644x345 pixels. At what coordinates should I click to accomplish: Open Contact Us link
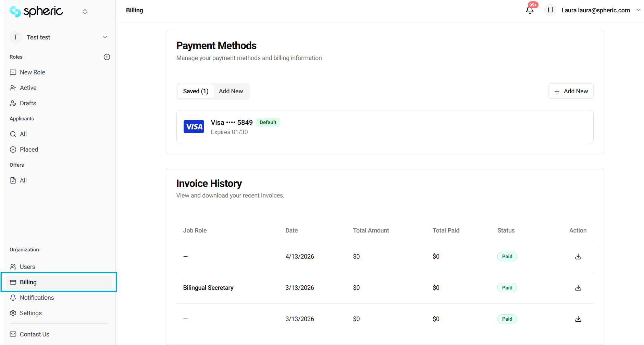click(x=34, y=334)
